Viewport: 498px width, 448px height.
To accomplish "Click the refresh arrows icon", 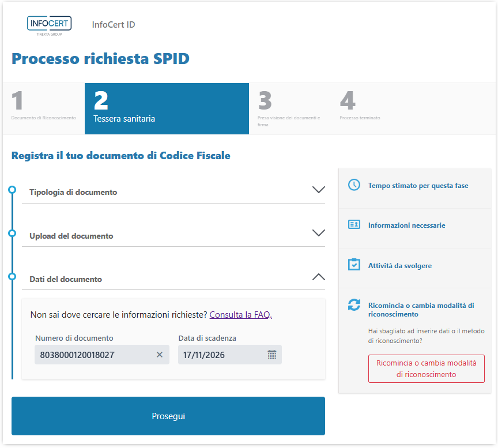I will pos(354,306).
